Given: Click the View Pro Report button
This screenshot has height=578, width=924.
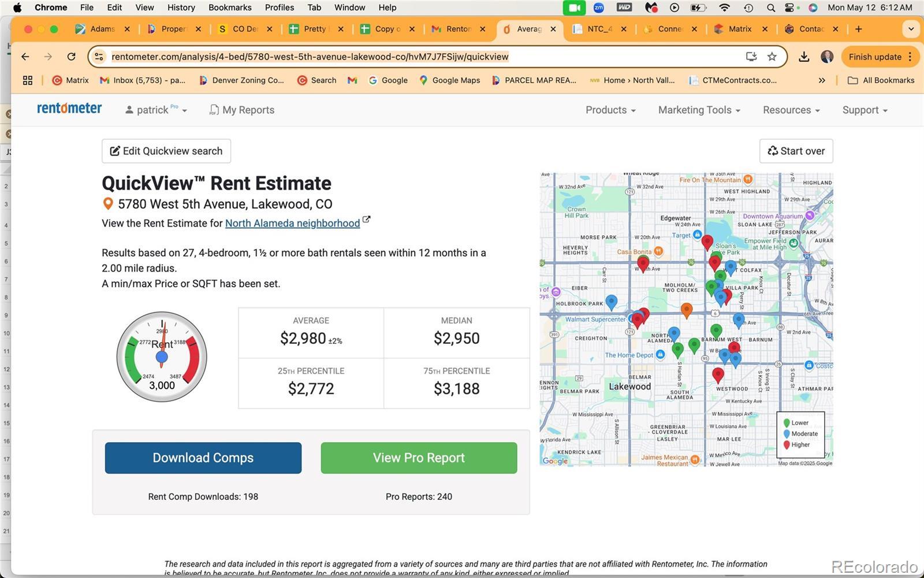Looking at the screenshot, I should (419, 458).
